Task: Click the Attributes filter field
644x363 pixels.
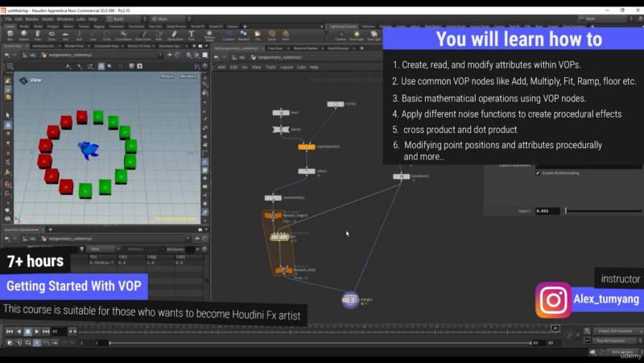Action: (190, 249)
